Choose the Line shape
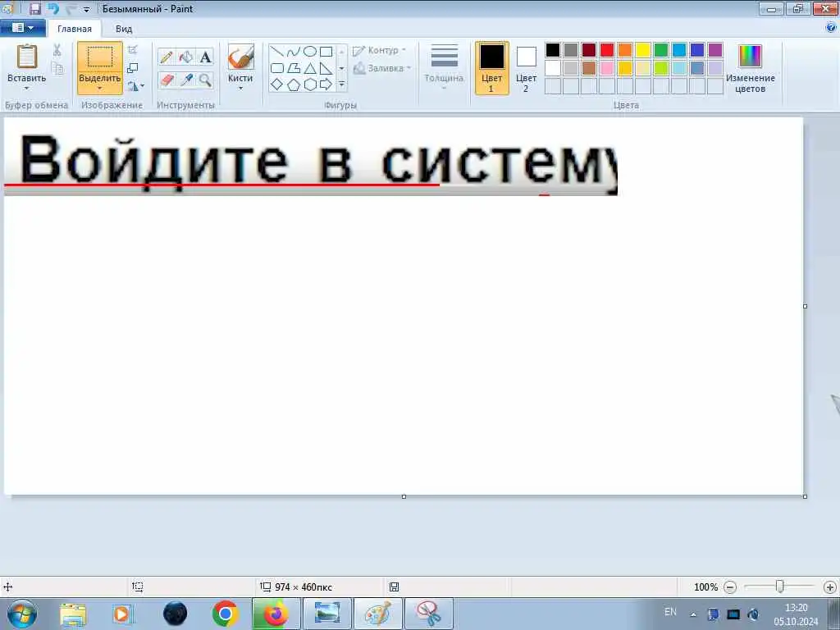The image size is (840, 630). 277,52
